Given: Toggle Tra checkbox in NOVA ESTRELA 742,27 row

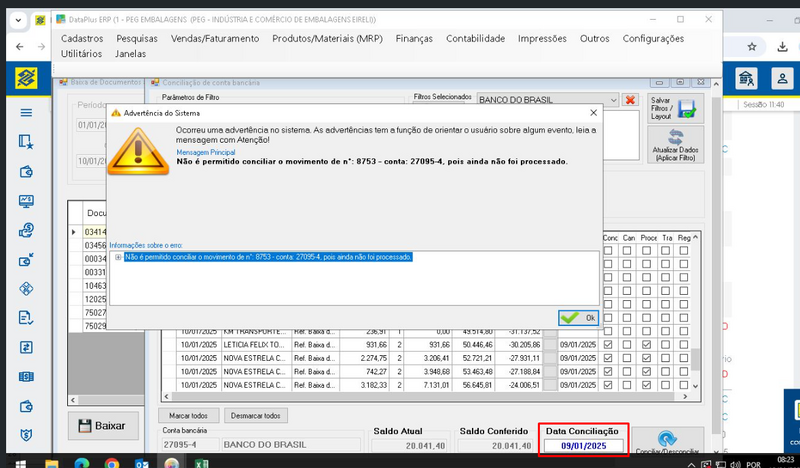Looking at the screenshot, I should [665, 372].
